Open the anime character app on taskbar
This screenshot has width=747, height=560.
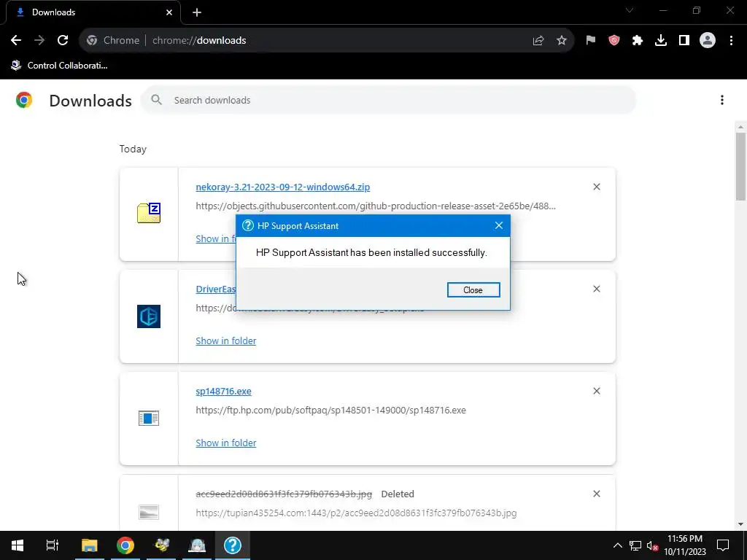[x=197, y=545]
